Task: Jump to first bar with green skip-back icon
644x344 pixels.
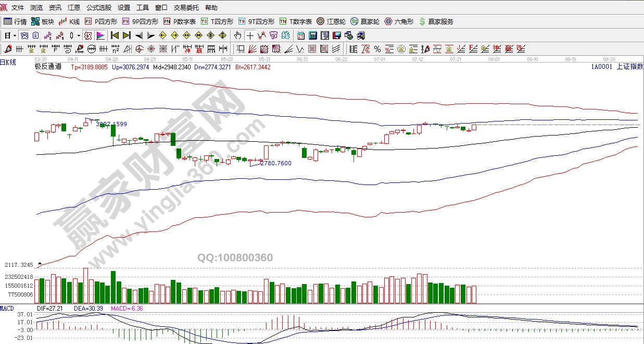Action: pos(115,35)
